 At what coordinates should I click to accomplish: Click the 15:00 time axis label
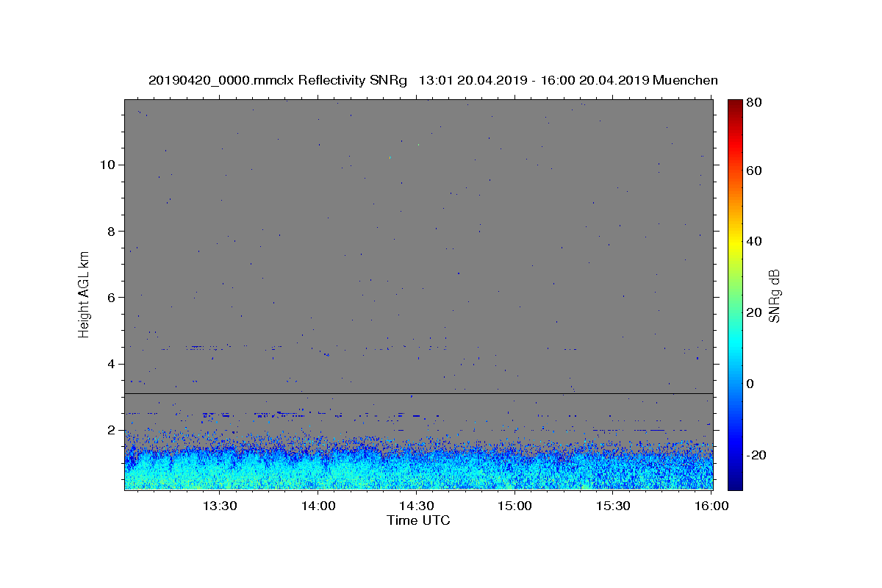tap(515, 506)
